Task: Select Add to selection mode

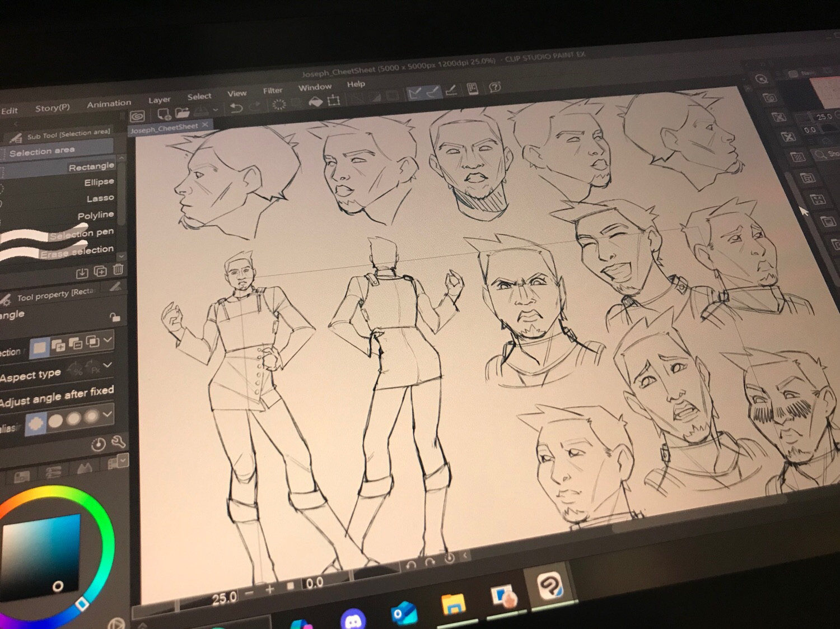Action: point(58,346)
